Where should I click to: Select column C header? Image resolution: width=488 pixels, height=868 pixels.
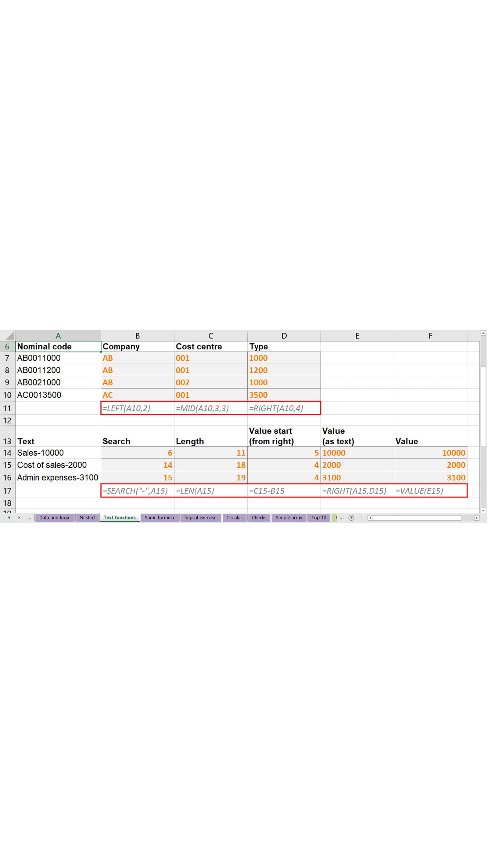(x=210, y=336)
